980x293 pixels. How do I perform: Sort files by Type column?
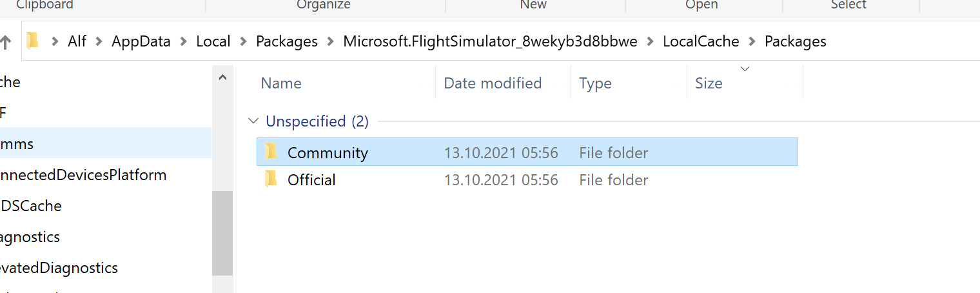coord(595,83)
